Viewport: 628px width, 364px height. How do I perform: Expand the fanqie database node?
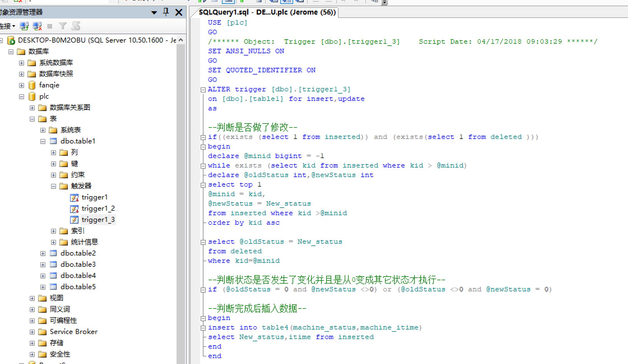22,85
